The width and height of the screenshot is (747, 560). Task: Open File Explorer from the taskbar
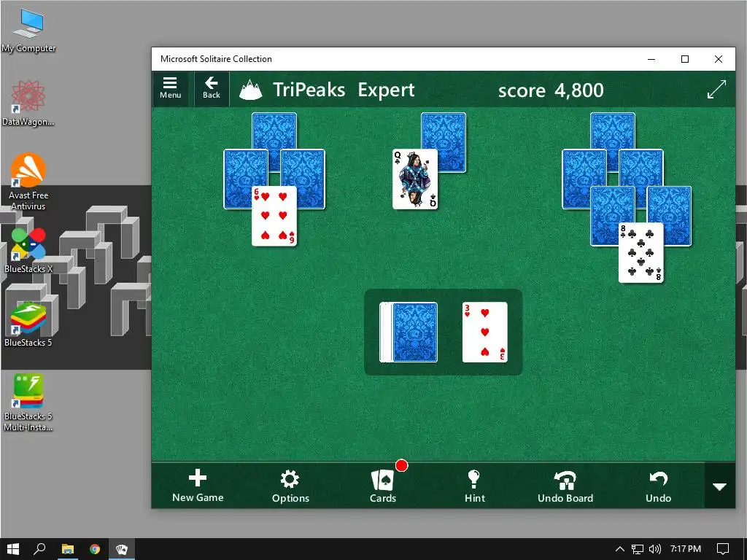point(68,549)
